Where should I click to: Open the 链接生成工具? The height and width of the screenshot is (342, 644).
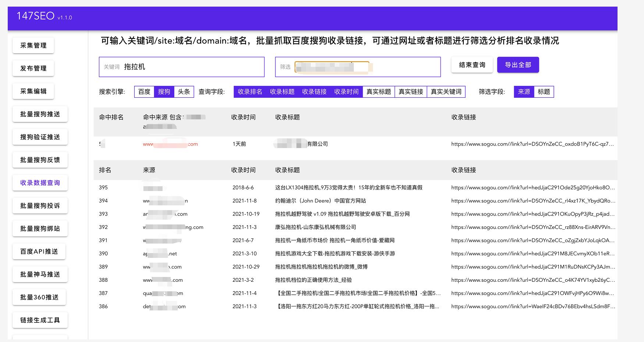[40, 320]
